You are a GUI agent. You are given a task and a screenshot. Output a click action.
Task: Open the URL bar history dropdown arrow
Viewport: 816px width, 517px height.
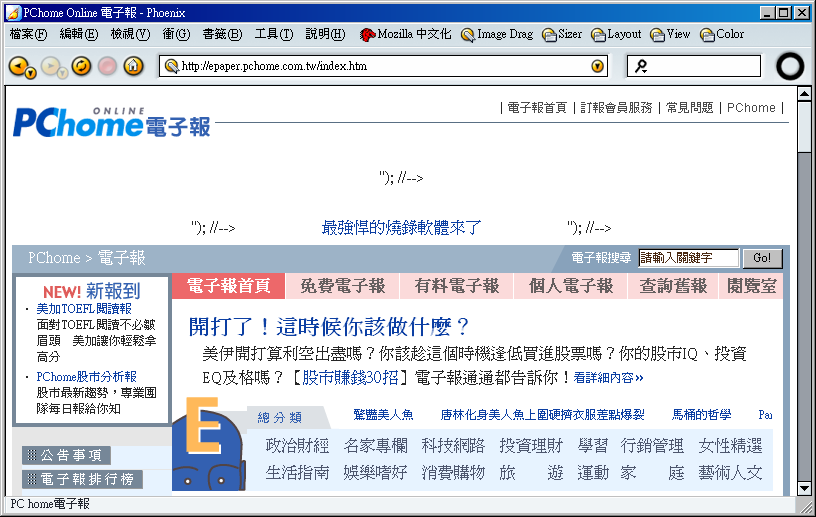(597, 66)
